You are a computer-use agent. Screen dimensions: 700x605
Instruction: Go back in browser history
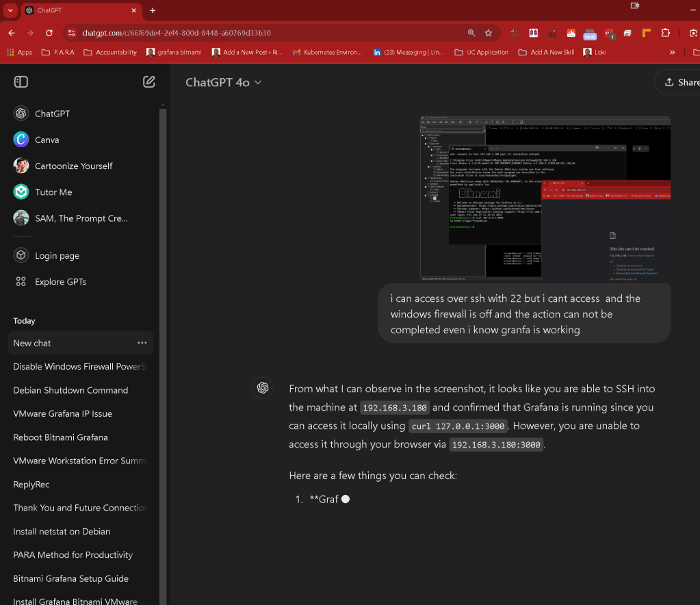coord(12,33)
